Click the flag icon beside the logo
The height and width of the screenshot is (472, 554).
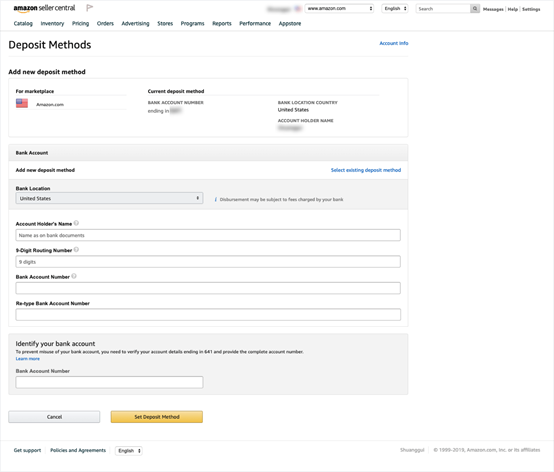tap(90, 8)
